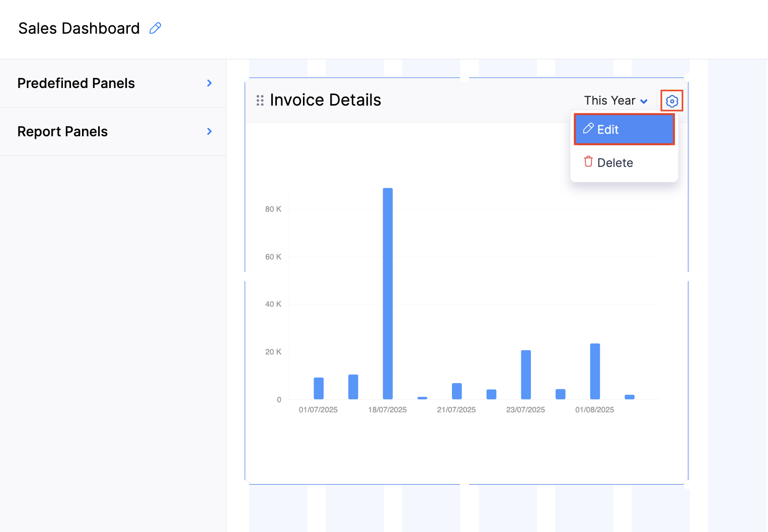The image size is (768, 532).
Task: Click the Invoice Details panel title
Action: [325, 100]
